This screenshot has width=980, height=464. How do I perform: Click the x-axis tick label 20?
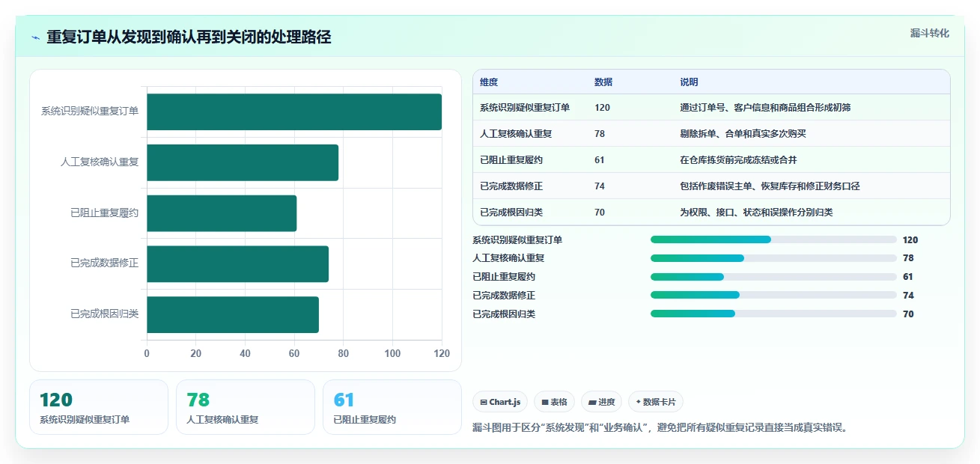[196, 354]
